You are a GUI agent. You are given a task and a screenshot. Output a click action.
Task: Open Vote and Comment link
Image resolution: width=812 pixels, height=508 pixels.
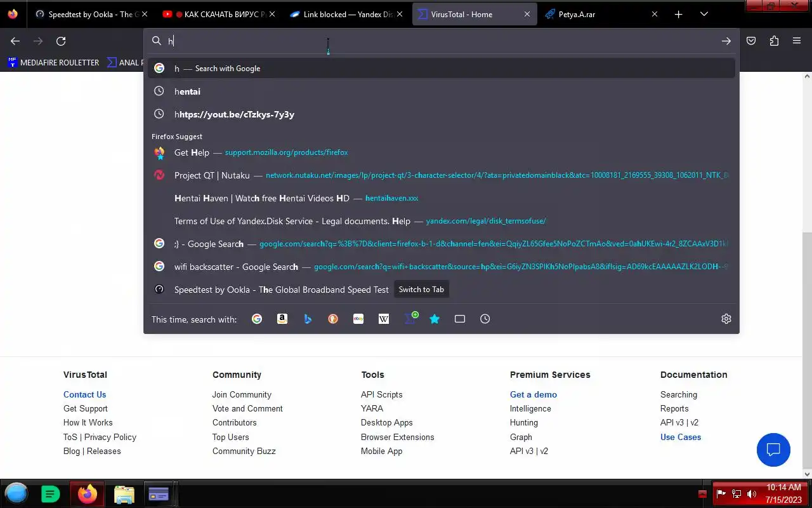pos(247,408)
